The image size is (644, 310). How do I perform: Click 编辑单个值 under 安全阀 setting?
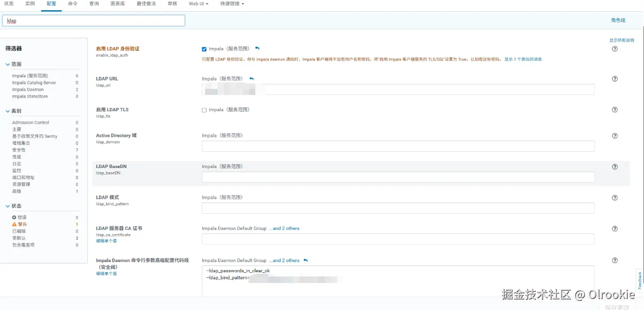pos(106,274)
